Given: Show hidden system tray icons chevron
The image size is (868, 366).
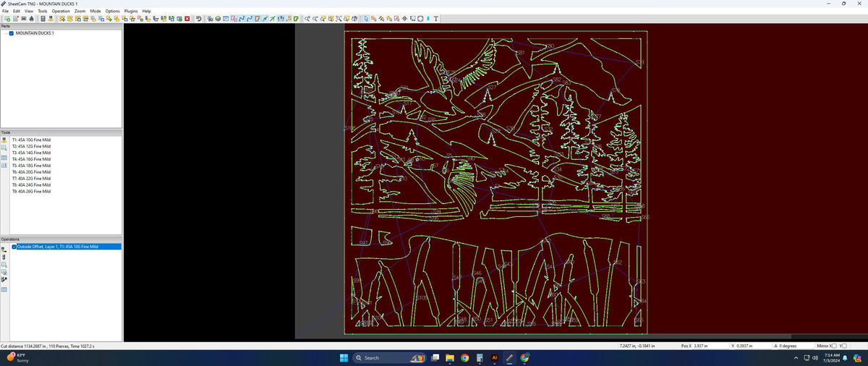Looking at the screenshot, I should (x=796, y=357).
